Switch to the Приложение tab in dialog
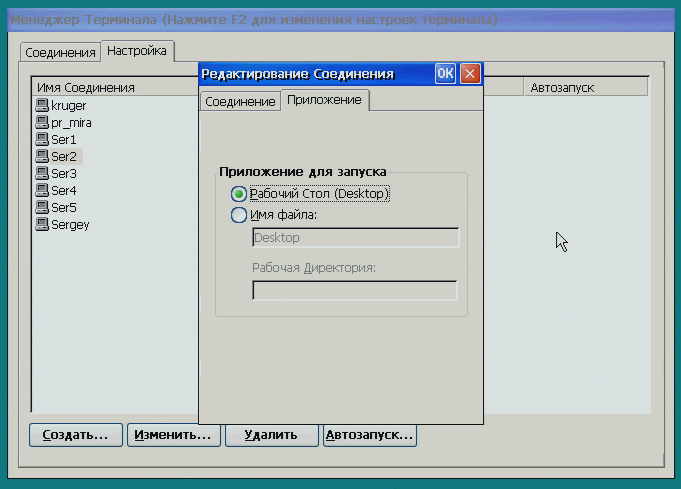681x489 pixels. pos(325,100)
